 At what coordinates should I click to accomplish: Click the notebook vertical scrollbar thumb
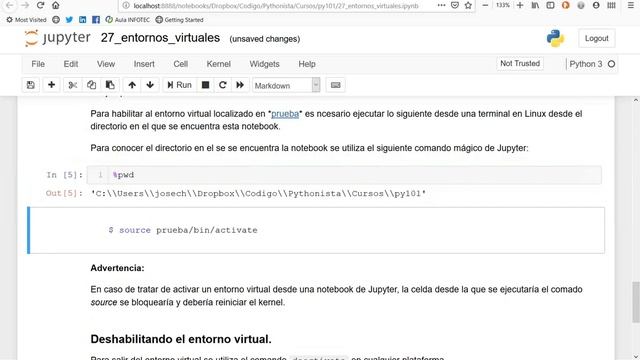[x=636, y=302]
